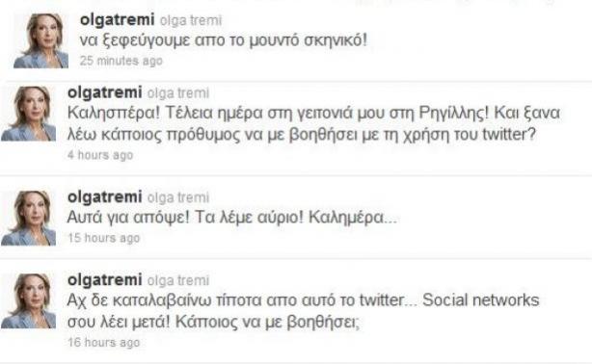Click the '16 hours ago' timestamp
The height and width of the screenshot is (364, 592).
coord(104,343)
